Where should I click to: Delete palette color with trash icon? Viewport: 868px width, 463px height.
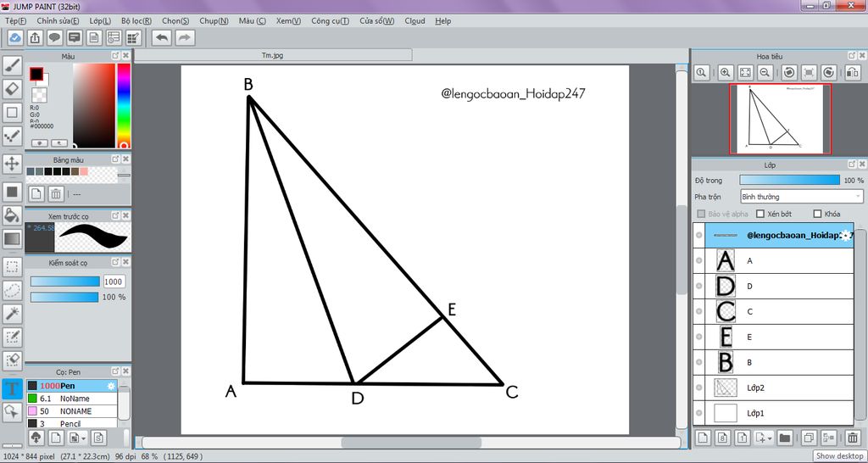pos(56,193)
